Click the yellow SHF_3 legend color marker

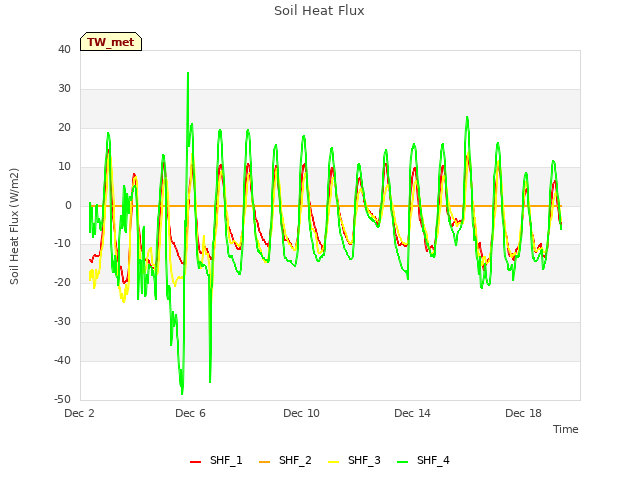coord(333,462)
